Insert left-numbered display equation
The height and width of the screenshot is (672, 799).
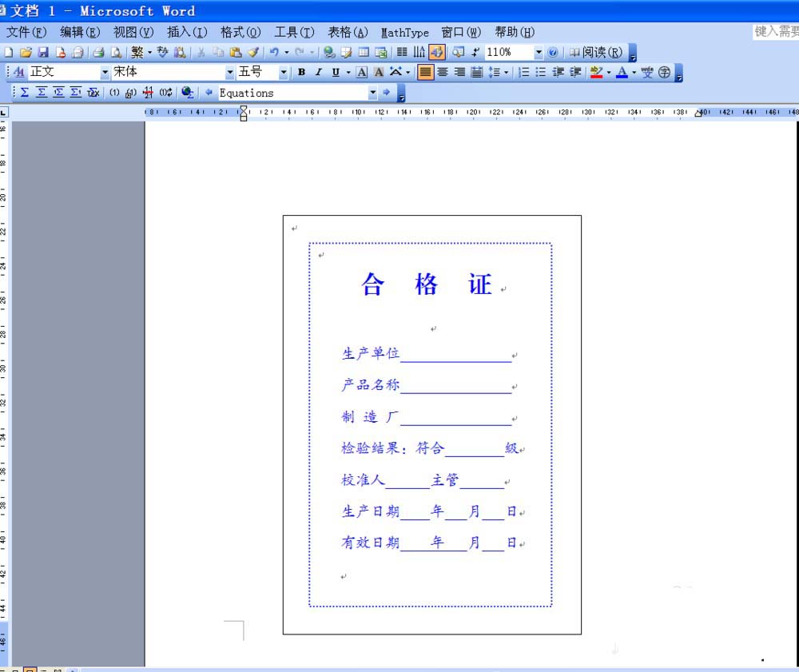pyautogui.click(x=58, y=93)
